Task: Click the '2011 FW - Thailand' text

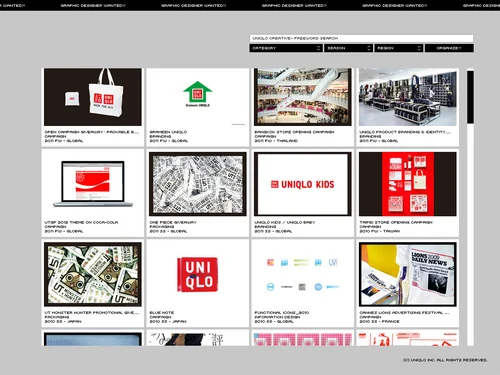Action: (276, 141)
